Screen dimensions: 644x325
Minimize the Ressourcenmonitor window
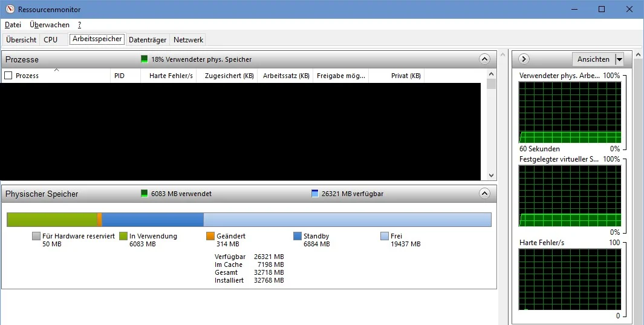574,9
